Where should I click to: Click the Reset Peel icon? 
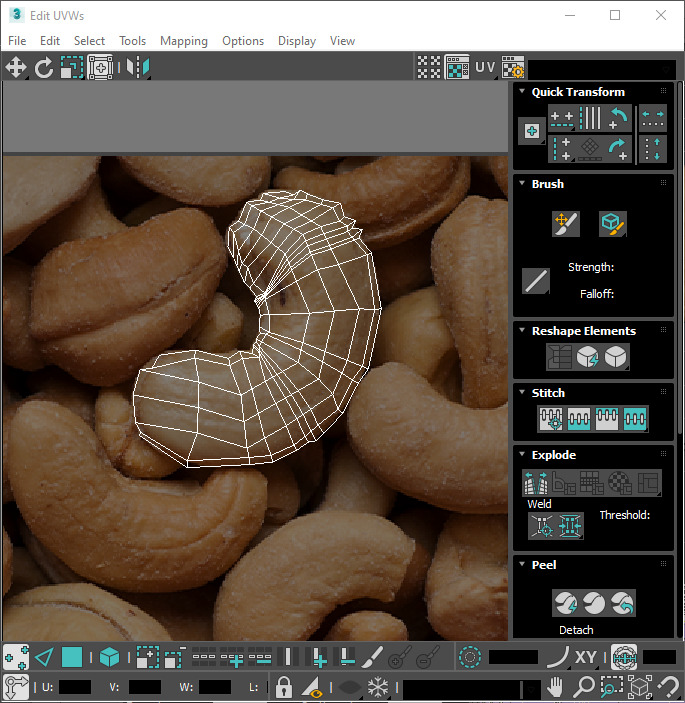[x=622, y=603]
